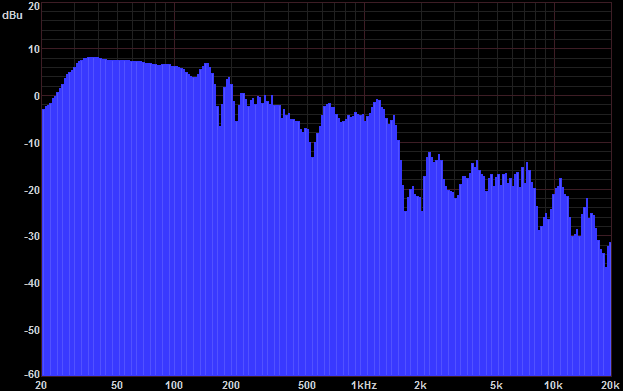Viewport: 623px width, 391px height.
Task: Click the 50 Hz frequency label
Action: click(x=117, y=385)
